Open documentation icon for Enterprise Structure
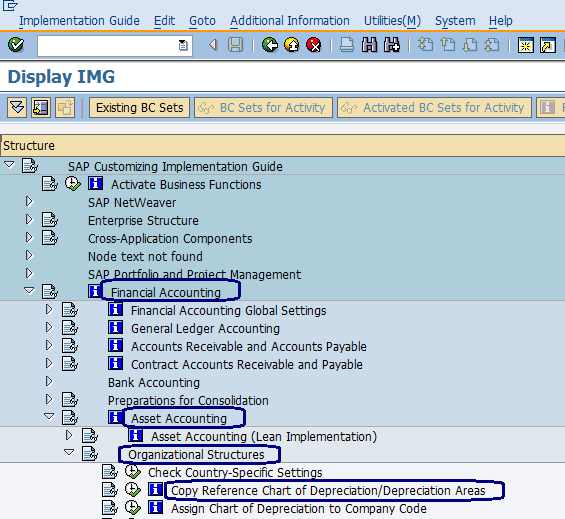This screenshot has width=565, height=519. coord(50,220)
